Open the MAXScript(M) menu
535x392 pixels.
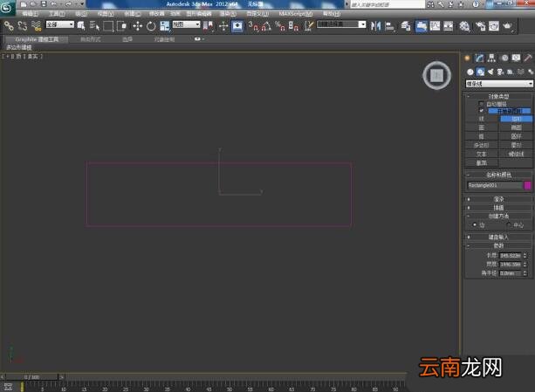pyautogui.click(x=296, y=14)
